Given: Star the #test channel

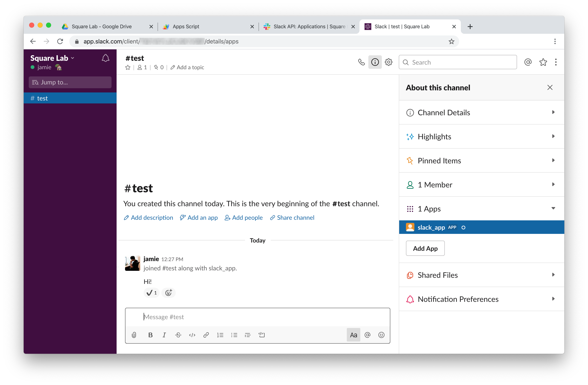Looking at the screenshot, I should (x=128, y=67).
